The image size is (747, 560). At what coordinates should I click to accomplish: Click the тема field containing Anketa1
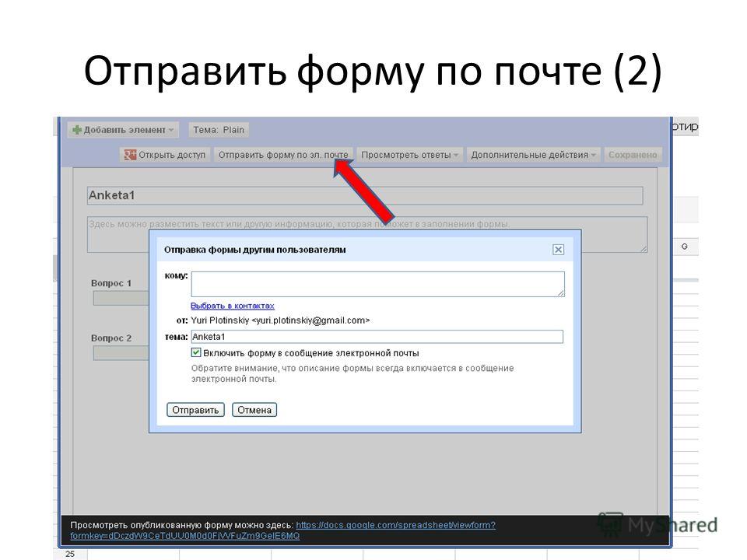[377, 337]
